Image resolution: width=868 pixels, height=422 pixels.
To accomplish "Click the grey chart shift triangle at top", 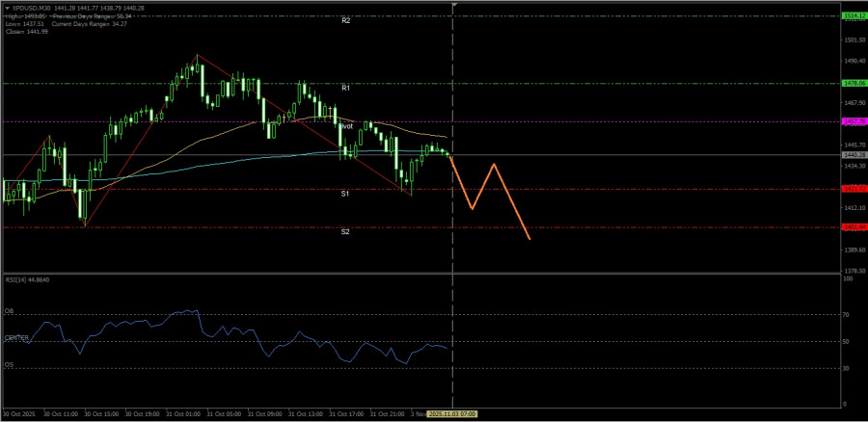I will (453, 6).
